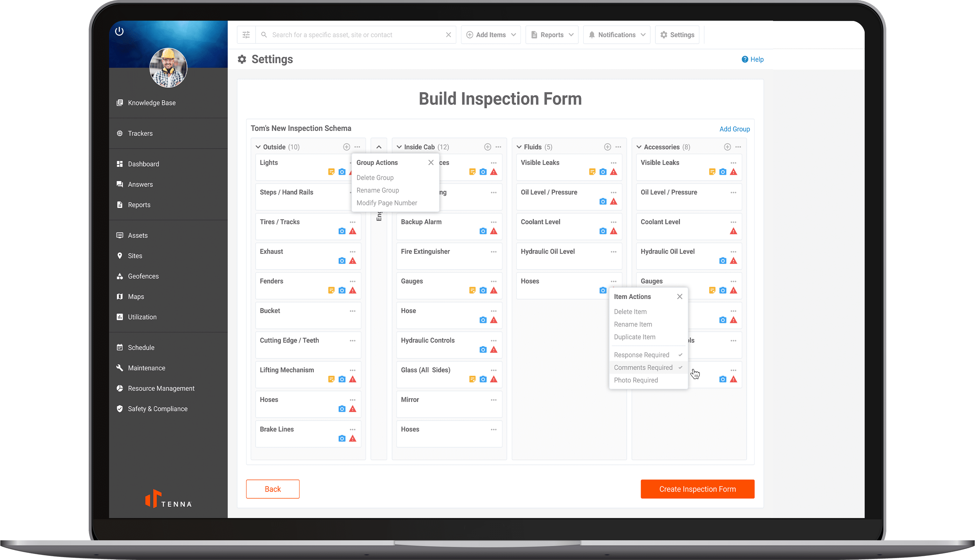Select Rename Item from Item Actions menu
Viewport: 975px width, 560px height.
coord(633,324)
